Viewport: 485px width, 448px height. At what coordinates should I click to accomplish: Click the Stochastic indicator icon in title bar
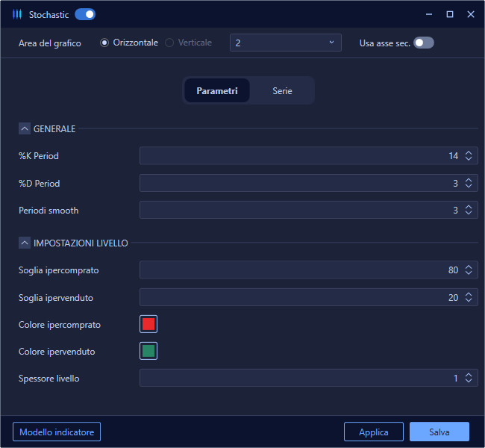[17, 14]
